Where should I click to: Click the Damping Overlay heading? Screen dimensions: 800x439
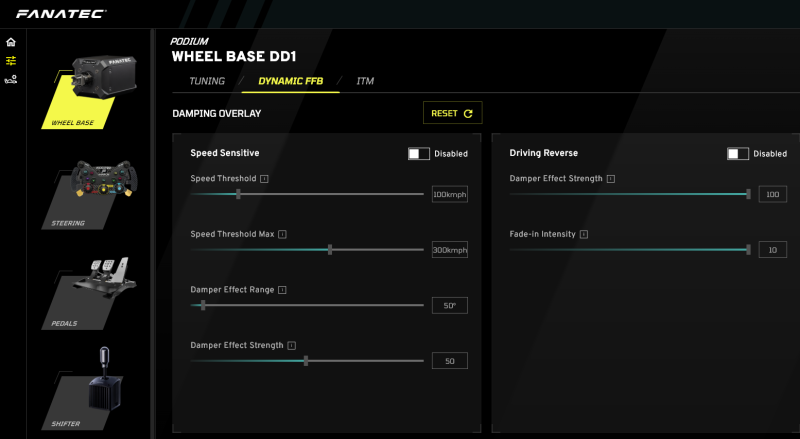(217, 113)
